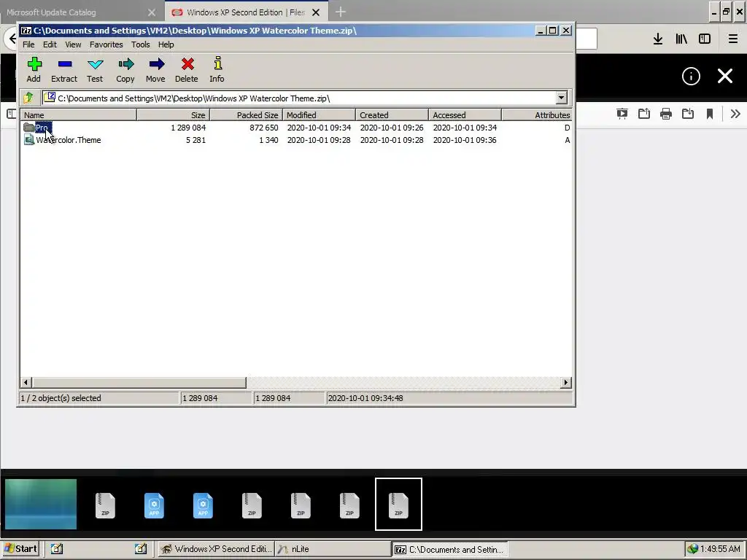Viewport: 747px width, 560px height.
Task: Click the Add button in 7-Zip toolbar
Action: pos(34,69)
